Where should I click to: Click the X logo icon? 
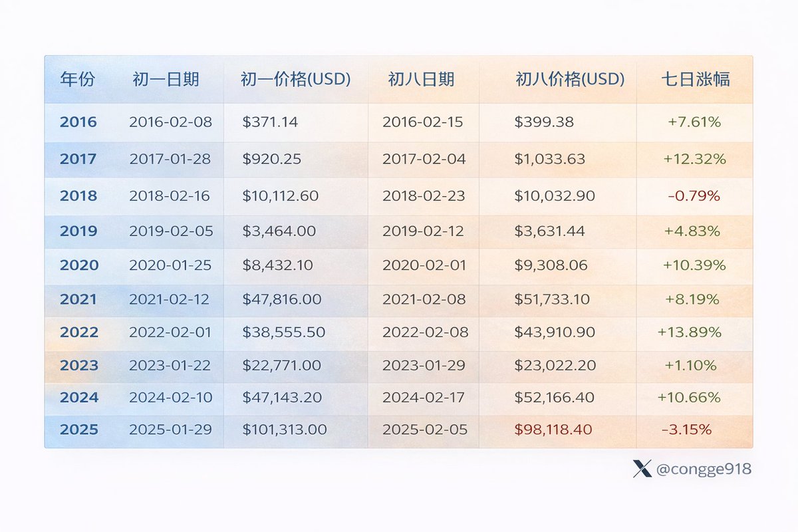coord(642,469)
